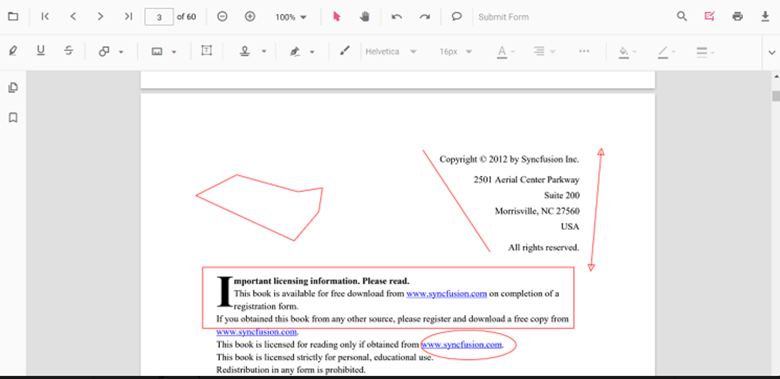Select the free text annotation tool
The width and height of the screenshot is (780, 379).
tap(206, 51)
